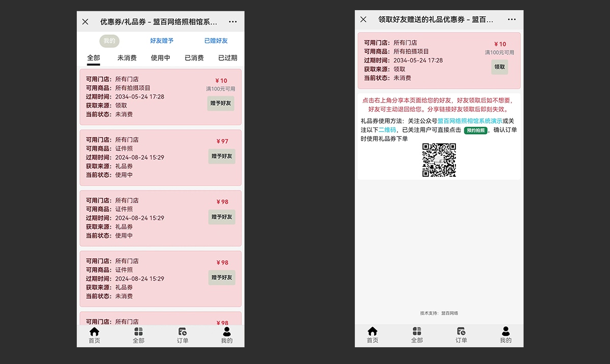This screenshot has width=610, height=364.
Task: Open the 全部 grid icon in left phone
Action: 138,332
